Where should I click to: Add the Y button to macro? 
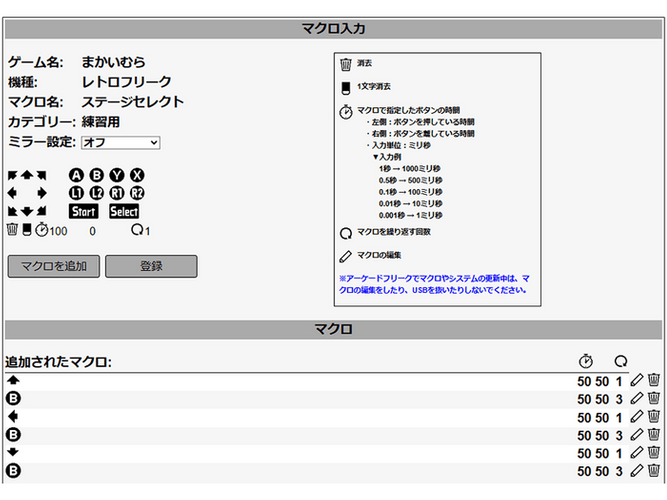(x=117, y=175)
